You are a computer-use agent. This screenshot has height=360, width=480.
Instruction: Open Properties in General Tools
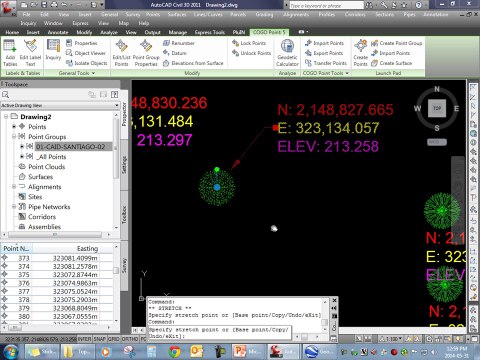(82, 43)
